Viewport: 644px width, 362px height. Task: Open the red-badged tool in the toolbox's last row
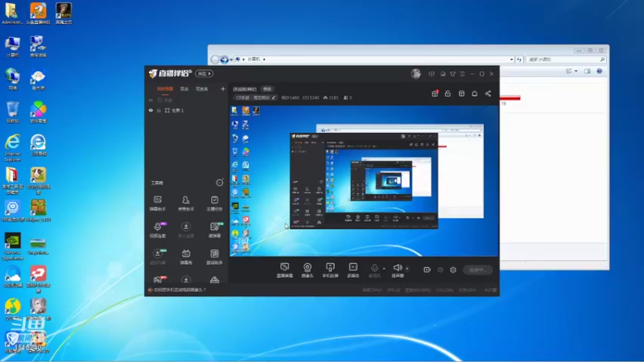pos(159,280)
